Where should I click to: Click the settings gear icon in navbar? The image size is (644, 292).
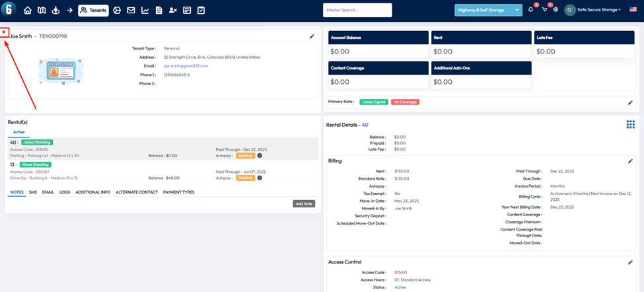(x=555, y=10)
